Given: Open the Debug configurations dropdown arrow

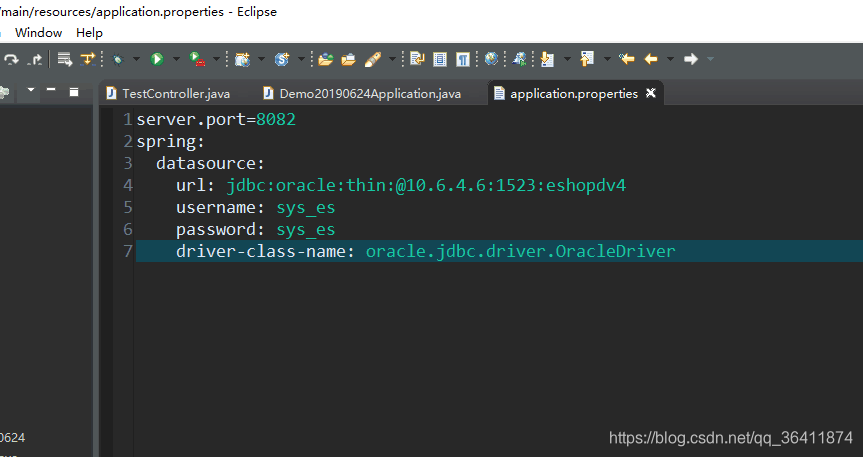Looking at the screenshot, I should point(136,59).
